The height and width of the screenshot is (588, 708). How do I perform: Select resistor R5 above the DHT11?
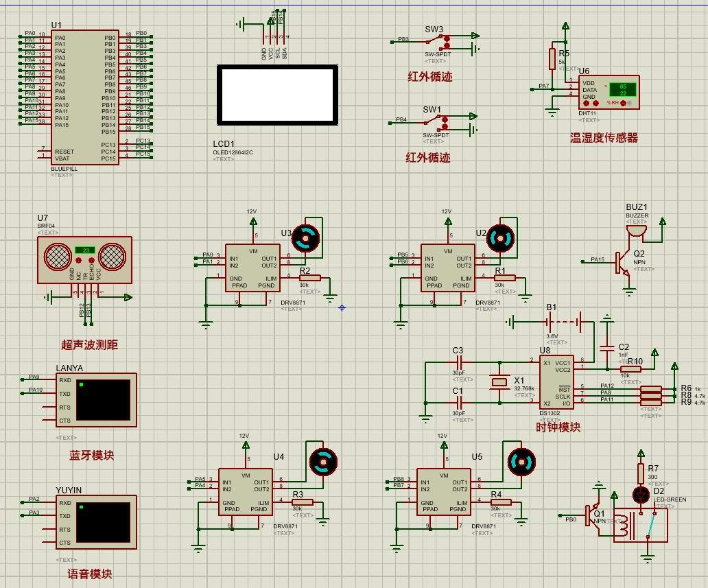[x=552, y=59]
